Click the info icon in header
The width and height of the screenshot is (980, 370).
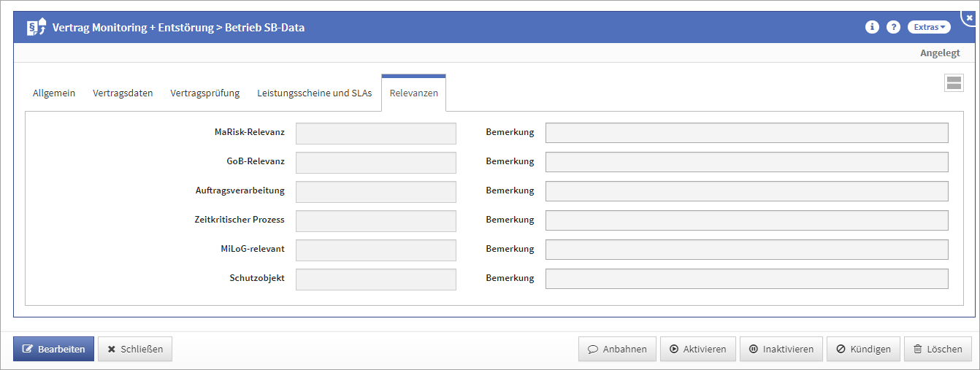872,27
